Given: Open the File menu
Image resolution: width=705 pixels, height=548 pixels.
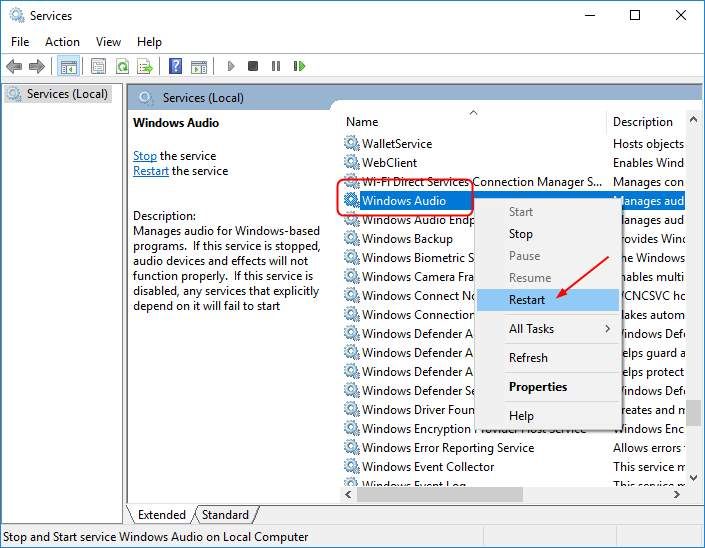Looking at the screenshot, I should click(x=20, y=42).
